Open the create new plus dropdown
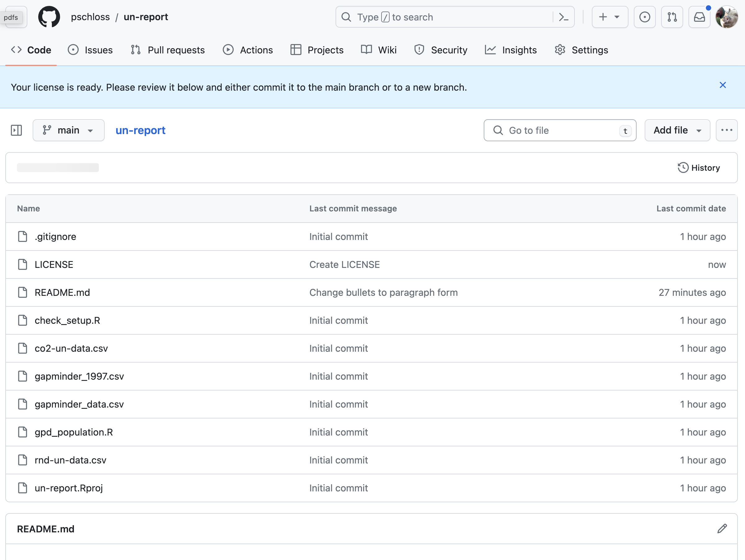This screenshot has width=745, height=560. pyautogui.click(x=609, y=17)
